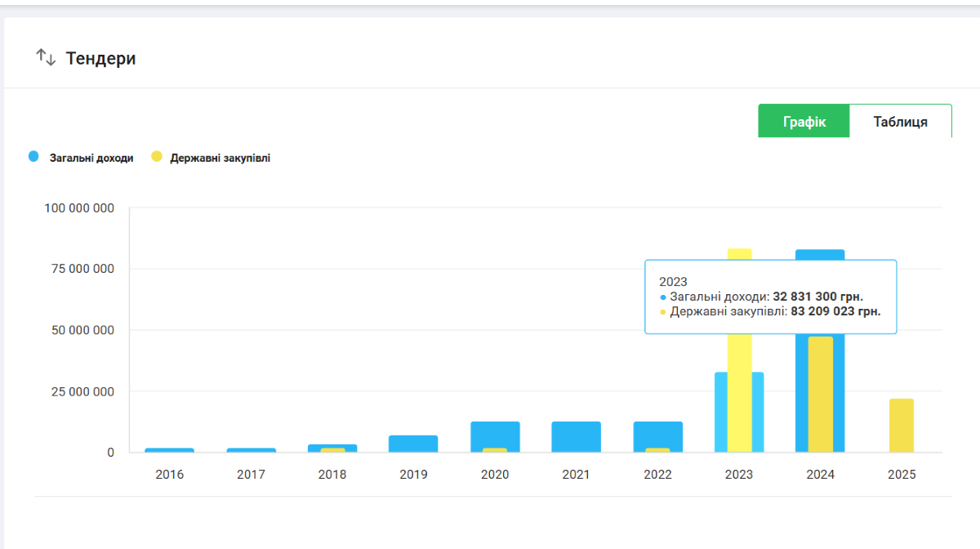Viewport: 980px width, 549px height.
Task: Select the yellow 2024 procurement bar
Action: [820, 394]
